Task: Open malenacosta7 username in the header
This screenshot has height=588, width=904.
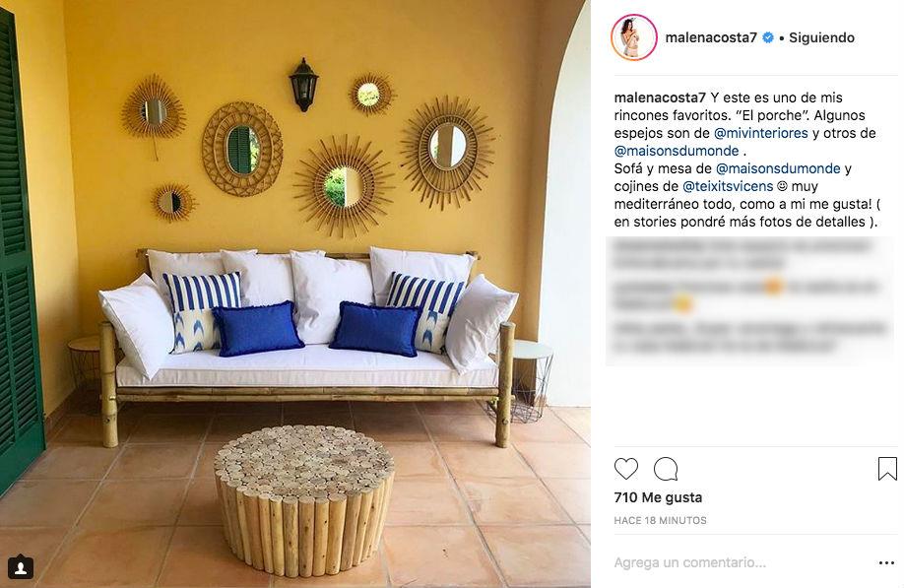Action: [x=711, y=37]
